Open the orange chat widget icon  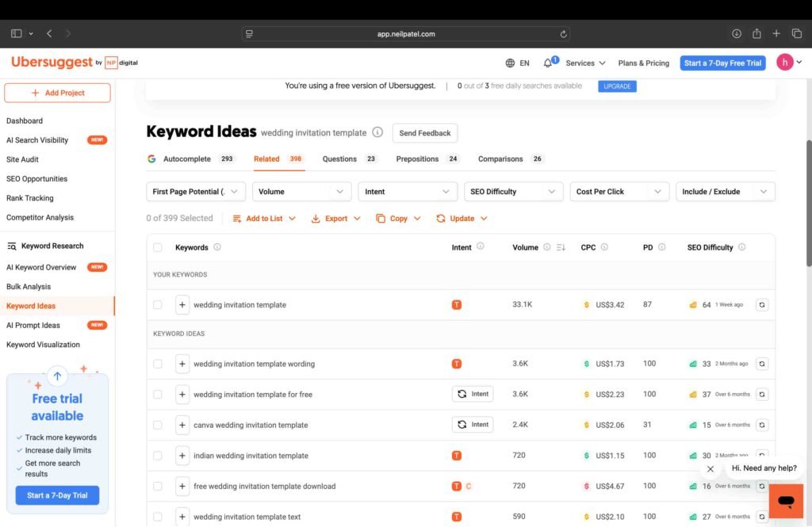pyautogui.click(x=786, y=501)
